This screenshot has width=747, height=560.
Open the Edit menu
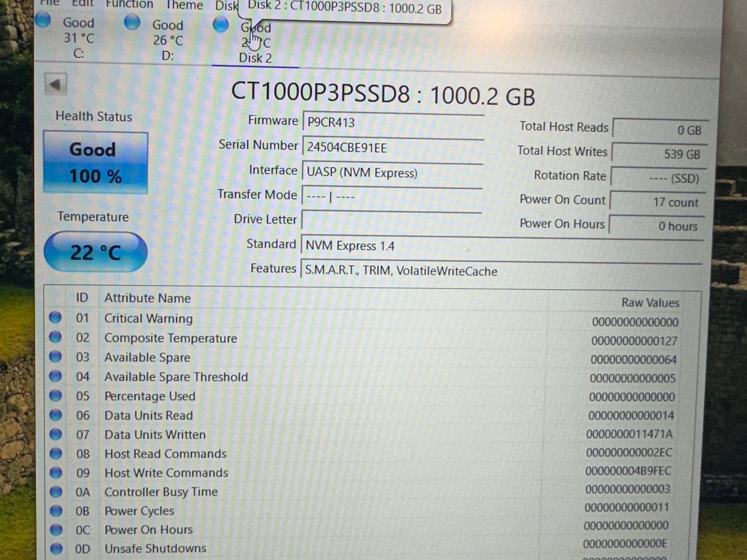point(83,3)
